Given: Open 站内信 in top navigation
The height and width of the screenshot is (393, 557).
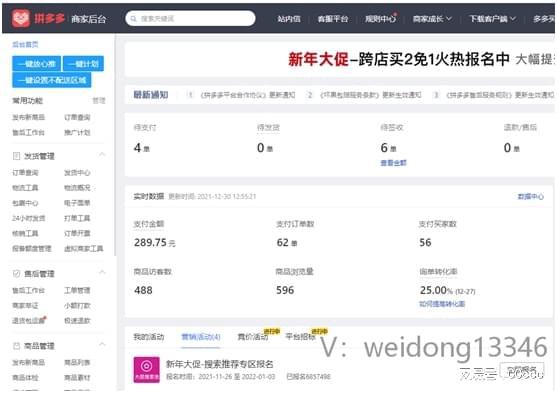Looking at the screenshot, I should [x=289, y=19].
